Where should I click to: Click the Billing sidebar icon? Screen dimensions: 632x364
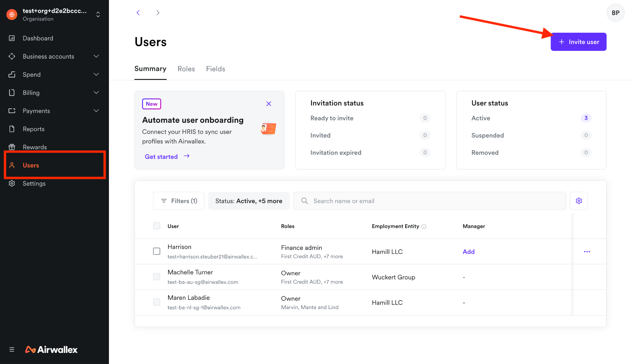(x=12, y=93)
